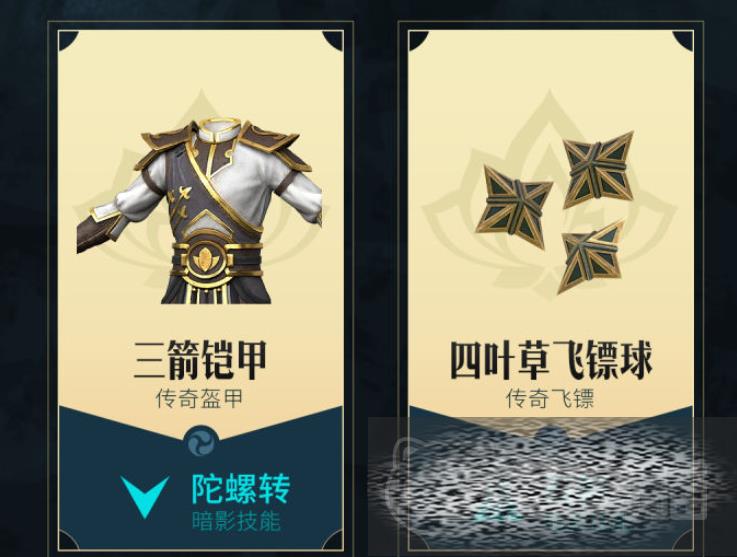Screen dimensions: 737x557
Task: Click the top-left corner ornament of armor card
Action: click(69, 41)
